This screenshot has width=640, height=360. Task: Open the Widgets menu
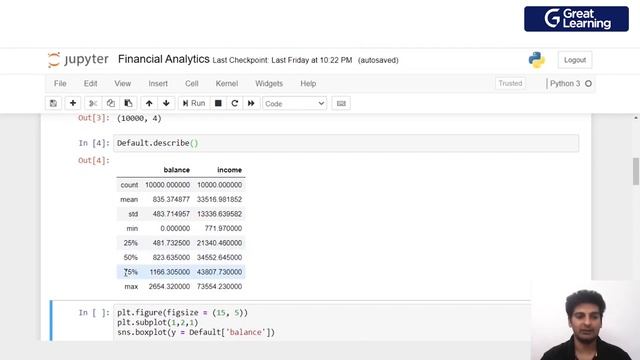(269, 83)
